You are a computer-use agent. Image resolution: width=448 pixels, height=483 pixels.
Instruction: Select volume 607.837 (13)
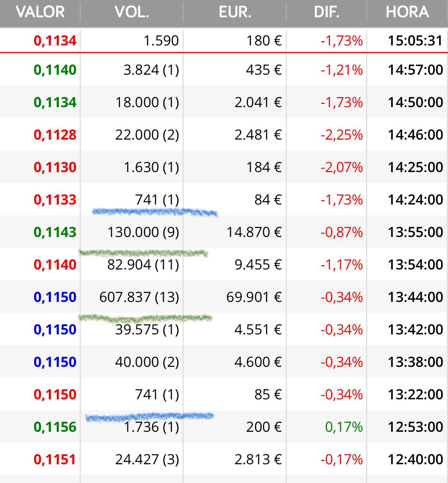(139, 297)
